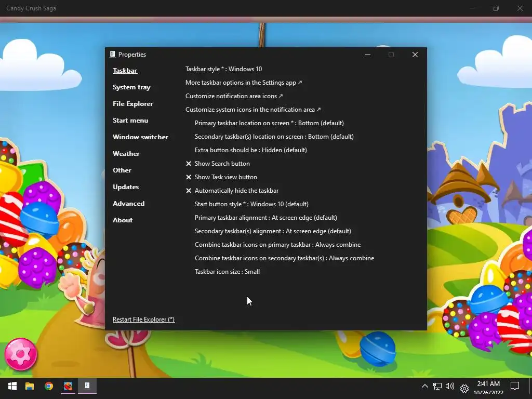Screen dimensions: 532x399
Task: Minimize the Properties window
Action: pos(368,55)
